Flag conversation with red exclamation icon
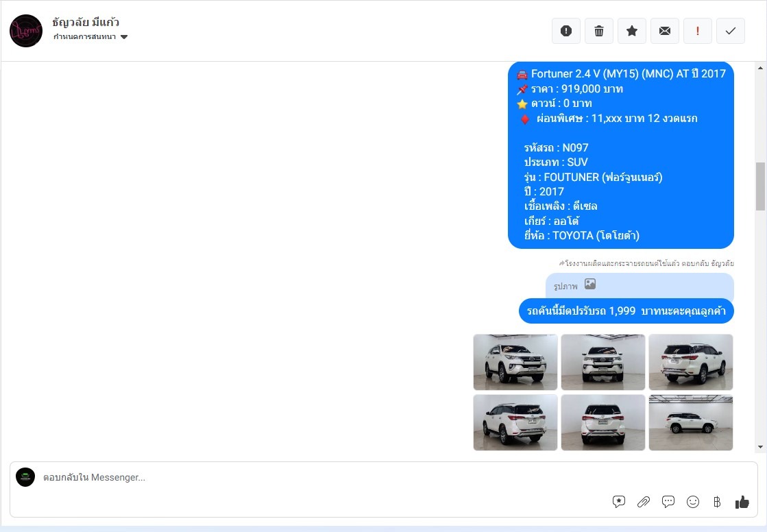 698,31
